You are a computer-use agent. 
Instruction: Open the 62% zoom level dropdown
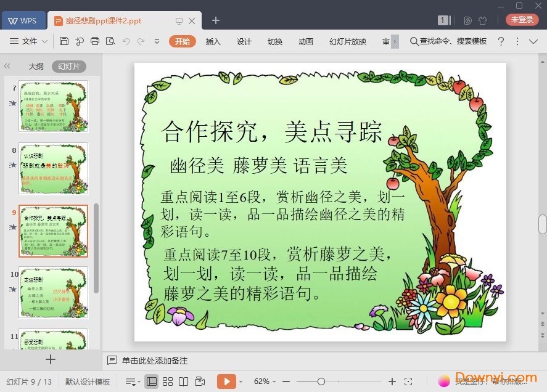pyautogui.click(x=265, y=382)
